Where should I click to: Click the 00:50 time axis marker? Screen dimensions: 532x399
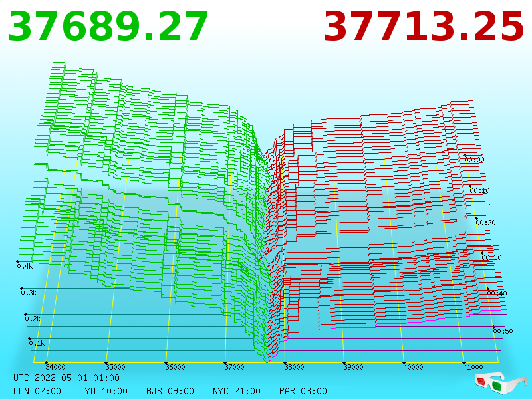pyautogui.click(x=503, y=331)
